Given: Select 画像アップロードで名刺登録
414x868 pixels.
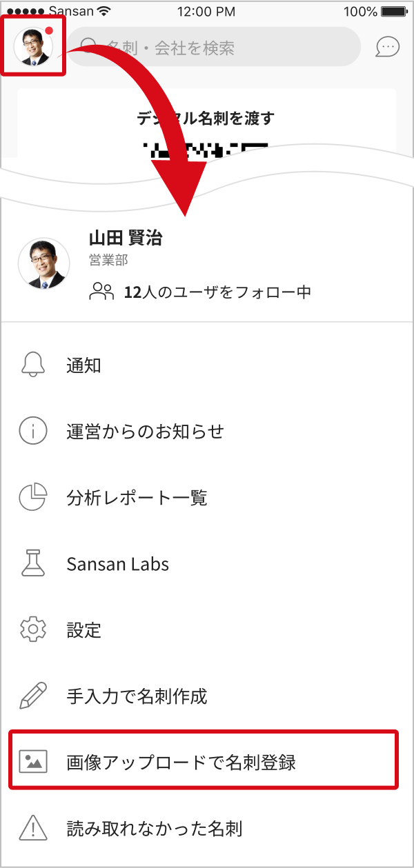Looking at the screenshot, I should click(x=181, y=762).
